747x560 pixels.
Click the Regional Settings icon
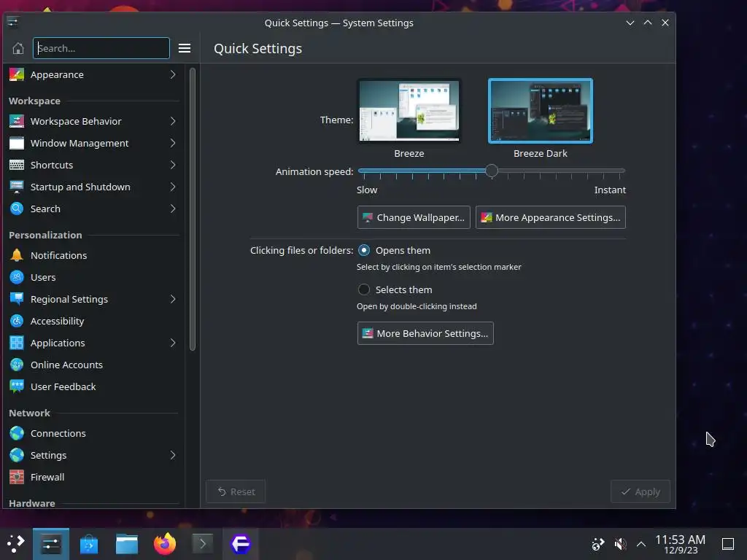coord(17,300)
